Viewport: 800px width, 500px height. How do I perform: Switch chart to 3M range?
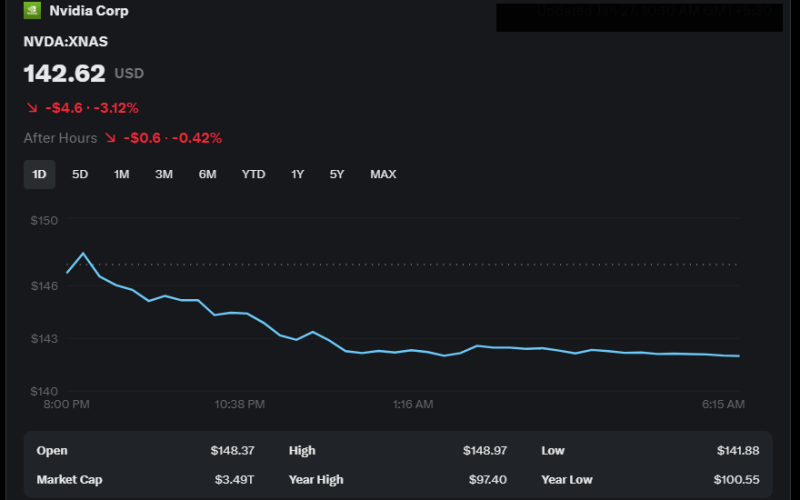pos(164,174)
